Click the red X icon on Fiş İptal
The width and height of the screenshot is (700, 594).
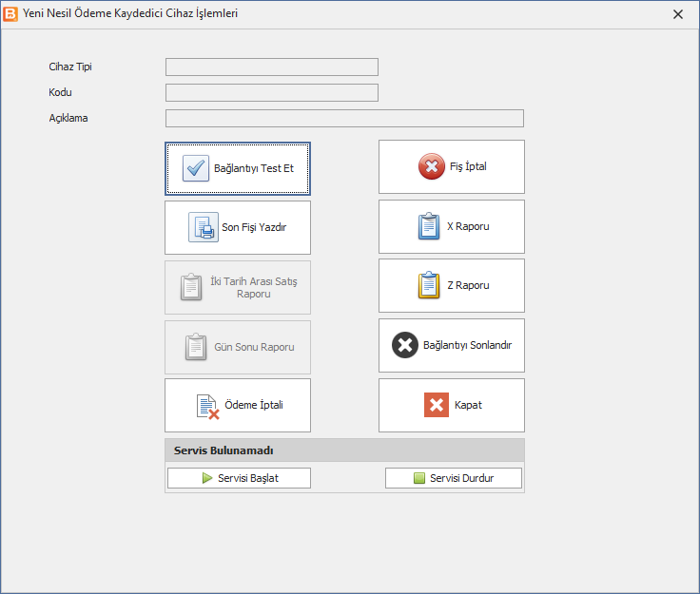click(x=431, y=166)
